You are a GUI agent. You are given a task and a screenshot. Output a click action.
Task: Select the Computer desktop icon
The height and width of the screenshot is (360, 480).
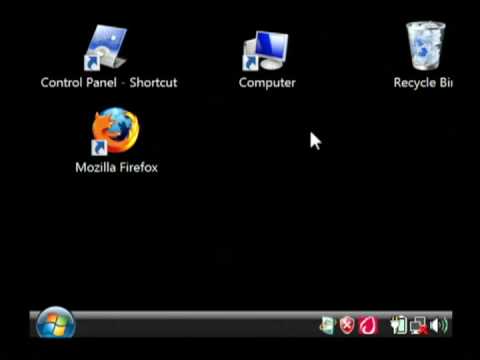pos(265,50)
